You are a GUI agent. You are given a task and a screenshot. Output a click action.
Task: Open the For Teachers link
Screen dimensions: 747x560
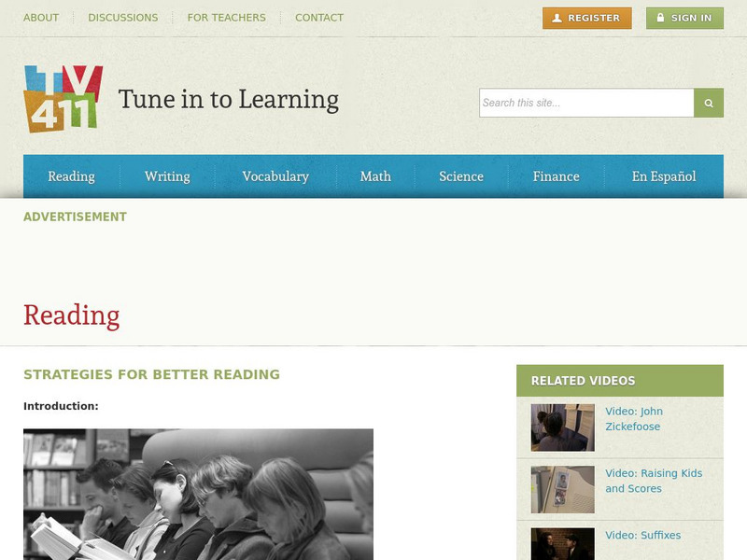click(x=226, y=18)
